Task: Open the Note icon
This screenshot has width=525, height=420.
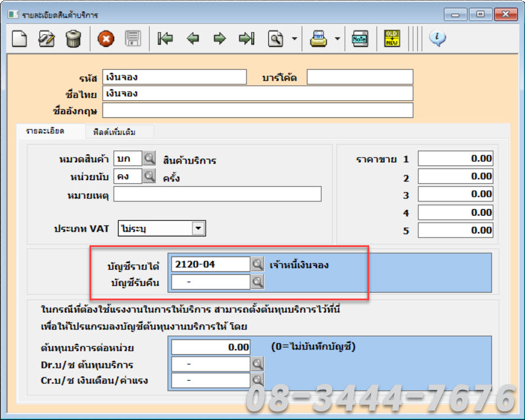Action: 360,39
